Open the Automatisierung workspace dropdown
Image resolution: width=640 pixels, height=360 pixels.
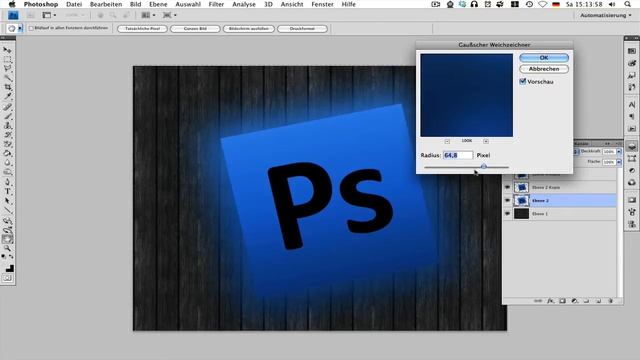click(x=606, y=16)
